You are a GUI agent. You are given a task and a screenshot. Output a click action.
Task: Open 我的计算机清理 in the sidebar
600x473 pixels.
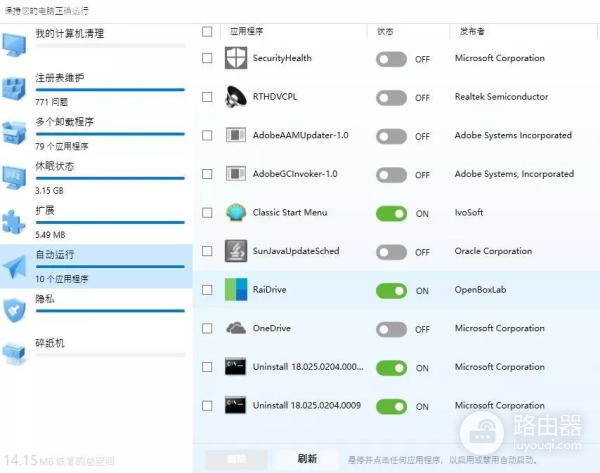tap(69, 34)
